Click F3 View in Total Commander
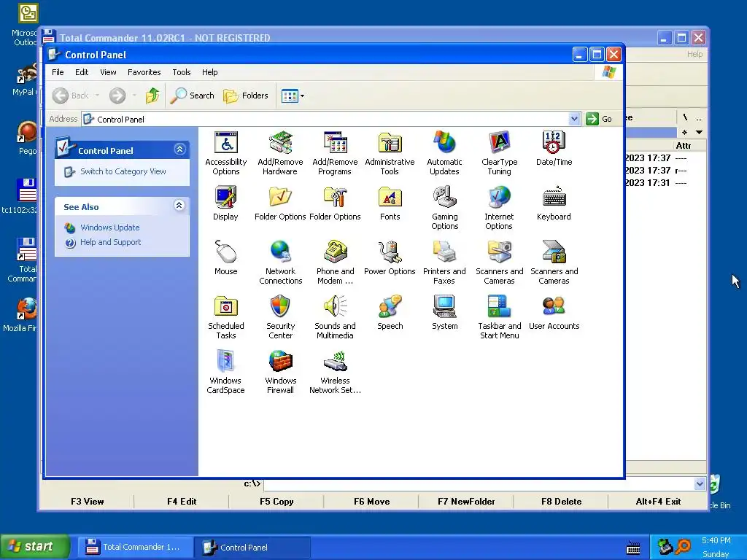This screenshot has height=560, width=747. point(88,502)
